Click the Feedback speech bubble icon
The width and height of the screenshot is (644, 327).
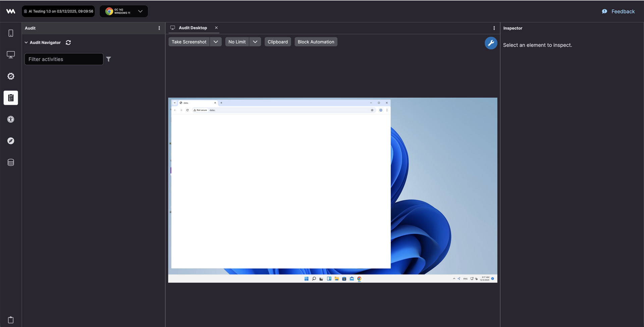604,11
